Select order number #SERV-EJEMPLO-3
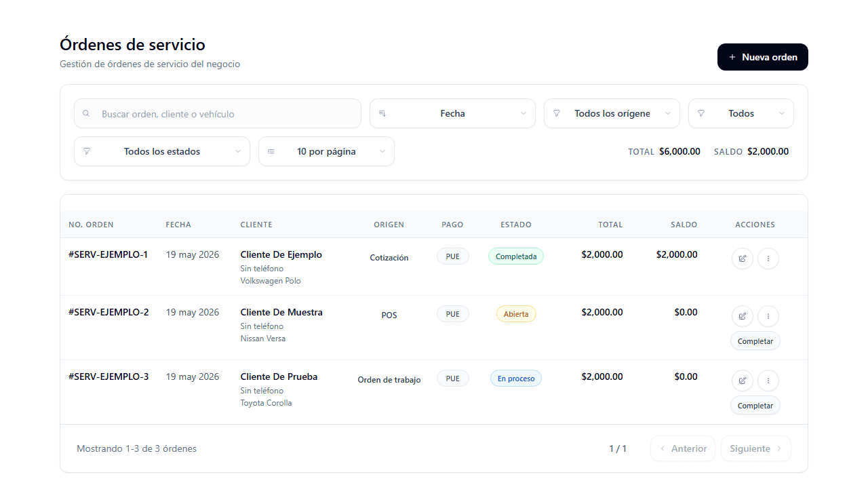This screenshot has height=483, width=868. click(108, 376)
